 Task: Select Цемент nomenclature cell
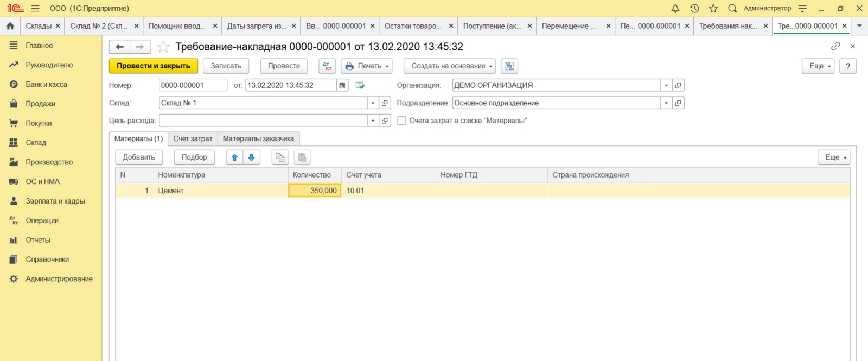pos(220,191)
